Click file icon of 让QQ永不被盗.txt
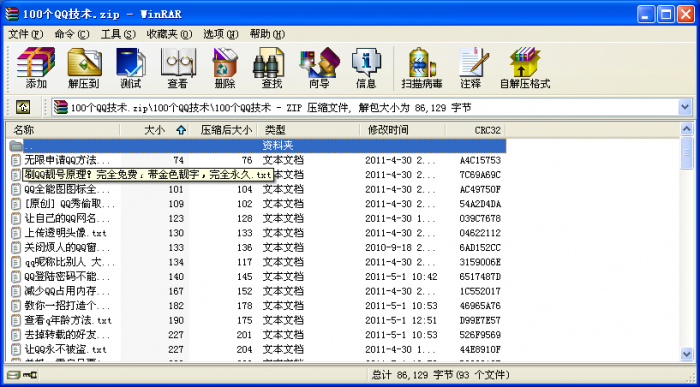 coord(16,349)
